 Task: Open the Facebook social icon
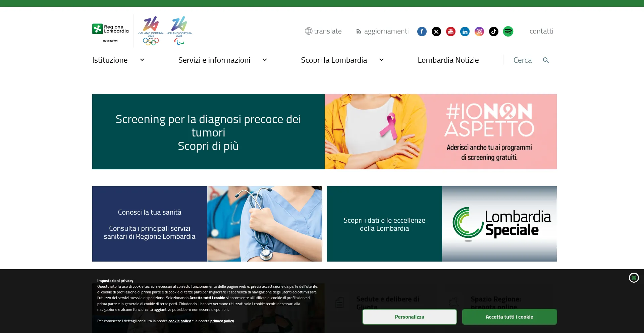pyautogui.click(x=422, y=32)
